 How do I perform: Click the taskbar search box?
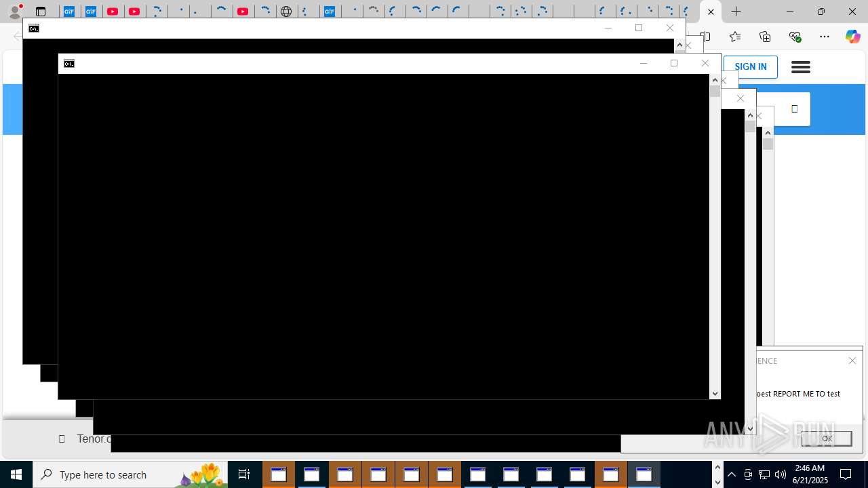pos(130,474)
